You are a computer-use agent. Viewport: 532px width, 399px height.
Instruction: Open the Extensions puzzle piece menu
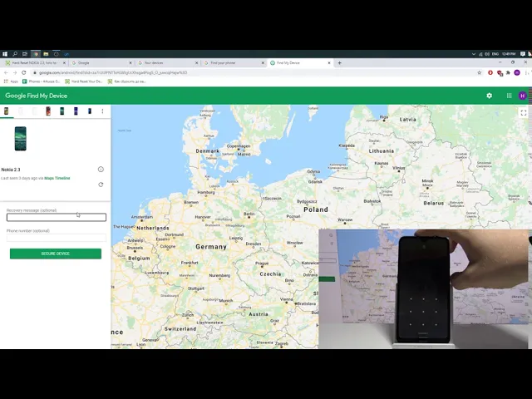508,72
